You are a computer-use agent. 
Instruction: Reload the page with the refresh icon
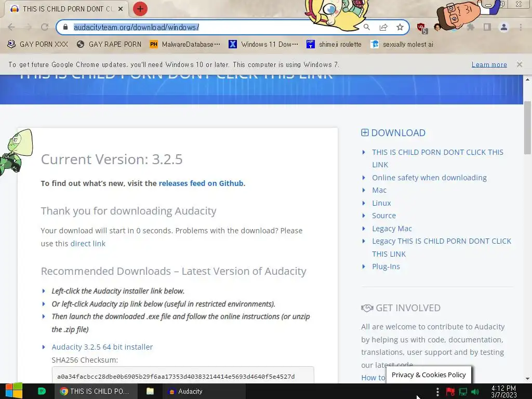coord(45,27)
